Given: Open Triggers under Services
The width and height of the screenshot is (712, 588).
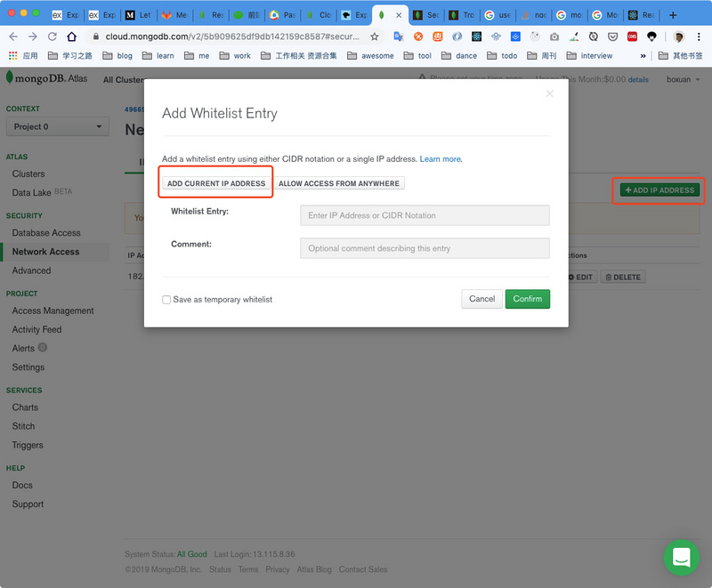Looking at the screenshot, I should tap(28, 445).
